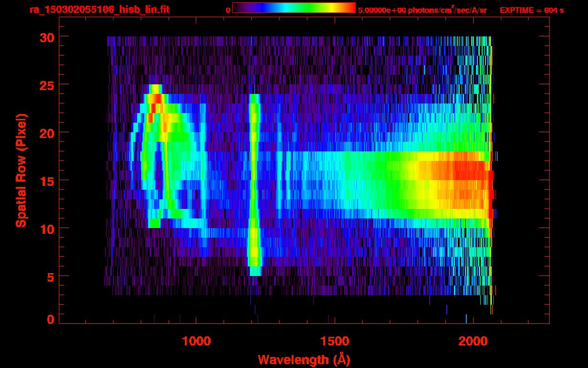
Task: Click the x-axis tick label 1000
Action: tap(196, 341)
